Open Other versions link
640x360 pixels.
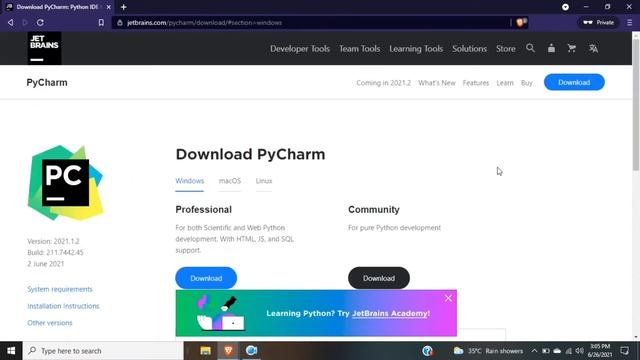pos(50,323)
